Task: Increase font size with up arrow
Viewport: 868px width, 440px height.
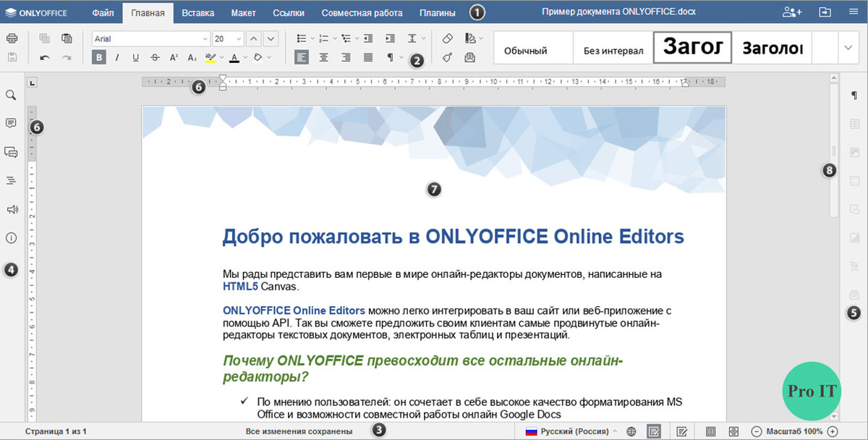Action: click(x=254, y=38)
